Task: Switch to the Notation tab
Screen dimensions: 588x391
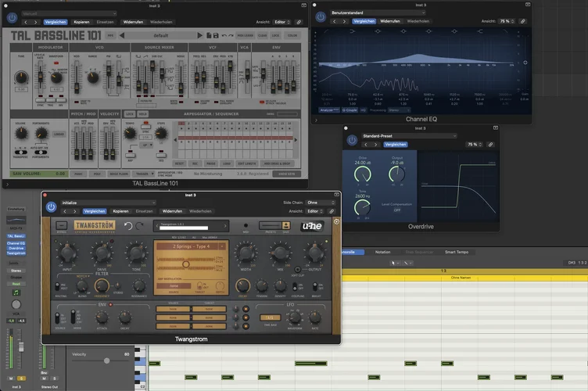Action: [383, 252]
